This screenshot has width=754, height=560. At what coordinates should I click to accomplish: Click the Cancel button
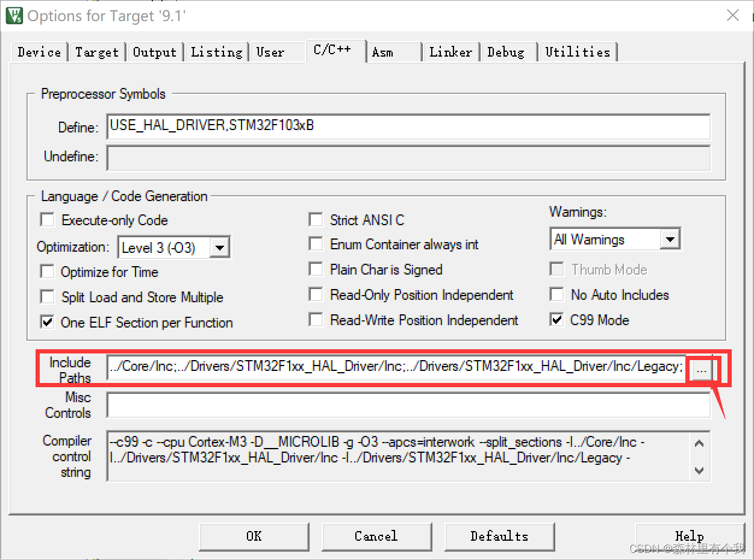tap(376, 536)
